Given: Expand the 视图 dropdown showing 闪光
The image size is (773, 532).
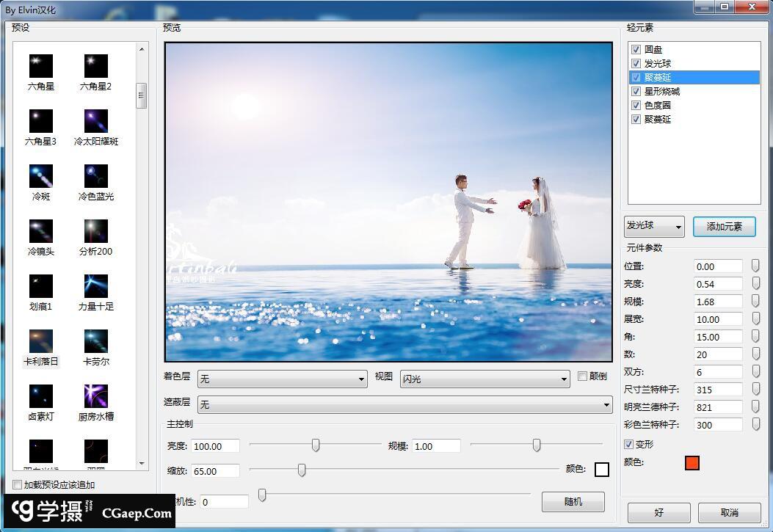Looking at the screenshot, I should click(x=485, y=379).
